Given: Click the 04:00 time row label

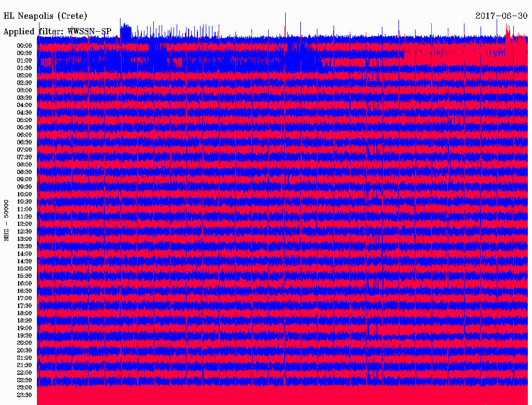Looking at the screenshot, I should (x=24, y=105).
